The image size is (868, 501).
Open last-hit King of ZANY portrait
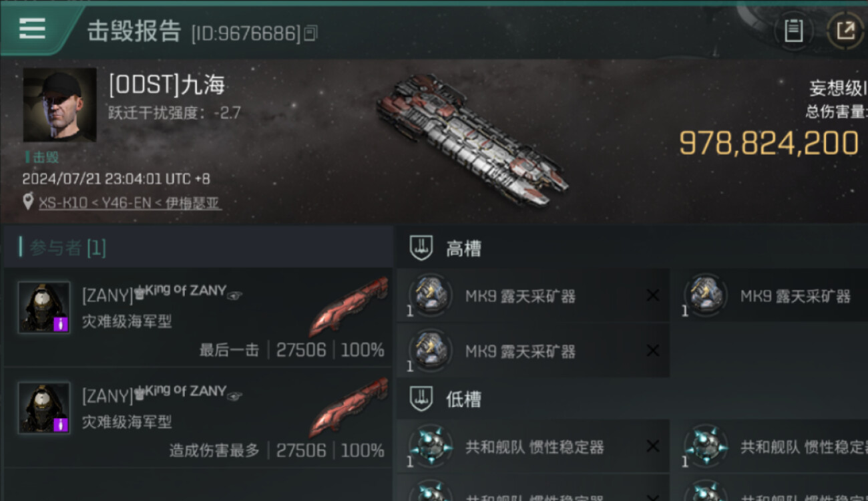(44, 307)
